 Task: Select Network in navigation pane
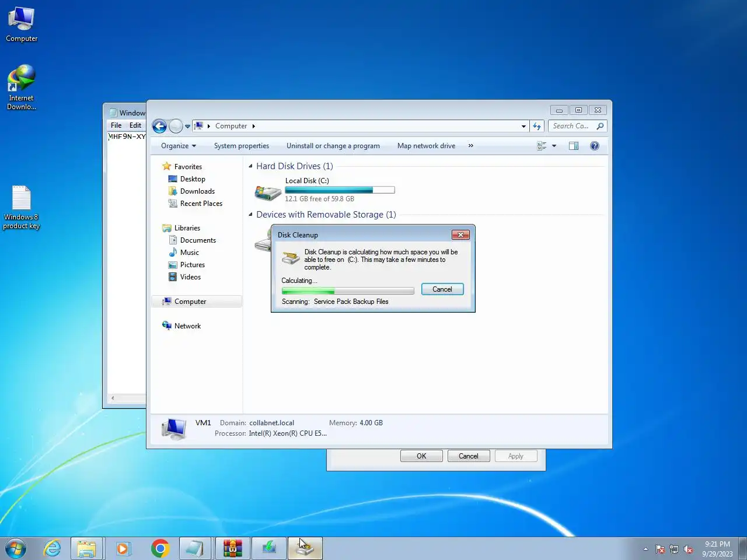(187, 326)
